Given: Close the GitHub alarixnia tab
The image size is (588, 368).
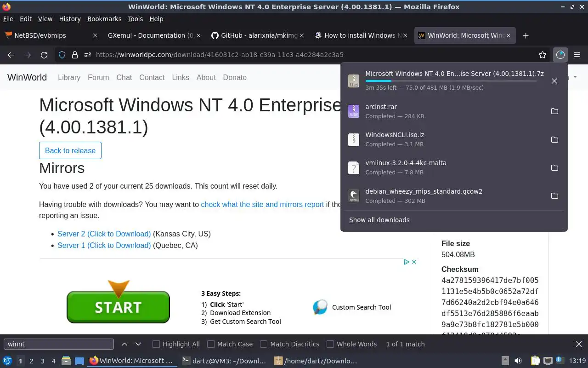Looking at the screenshot, I should (x=302, y=35).
